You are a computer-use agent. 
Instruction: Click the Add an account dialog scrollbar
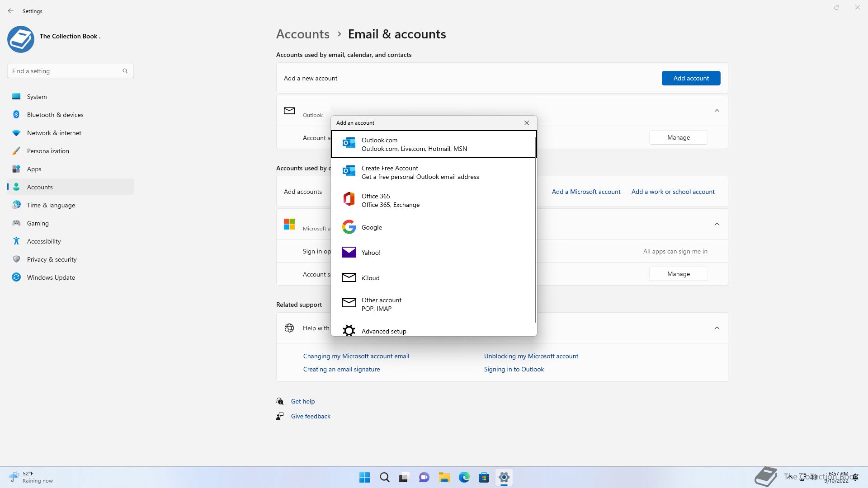pyautogui.click(x=536, y=230)
